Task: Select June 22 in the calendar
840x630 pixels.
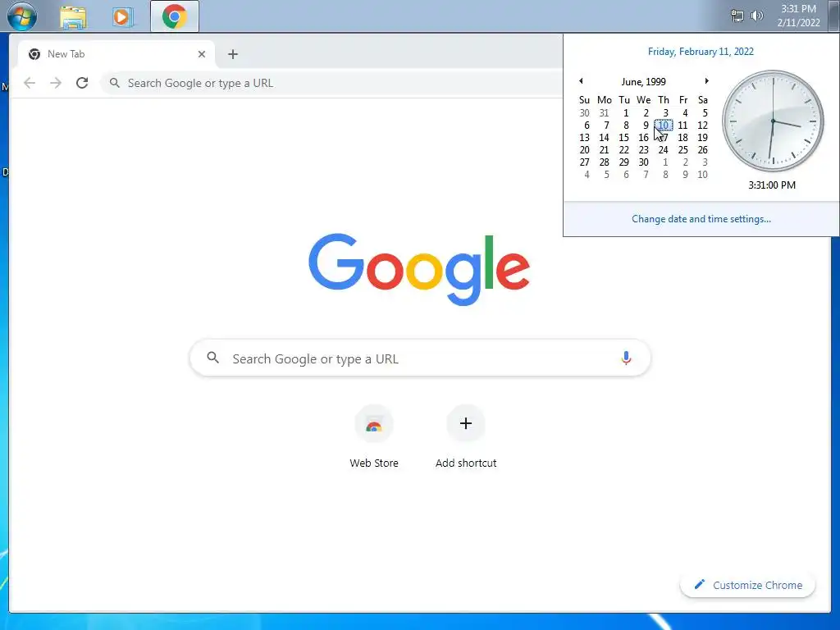Action: tap(623, 150)
